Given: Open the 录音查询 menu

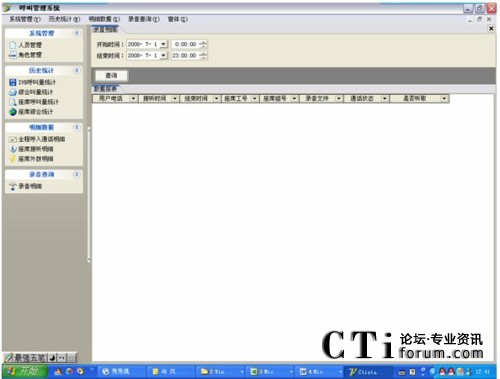Looking at the screenshot, I should tap(144, 19).
